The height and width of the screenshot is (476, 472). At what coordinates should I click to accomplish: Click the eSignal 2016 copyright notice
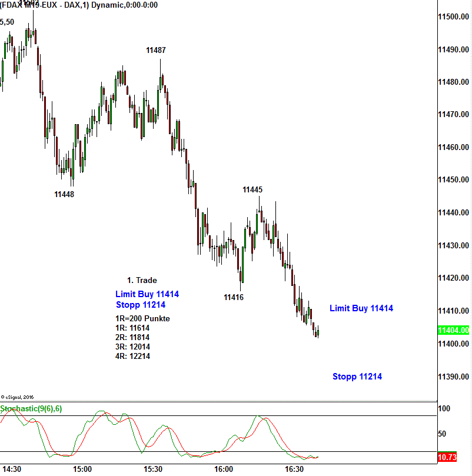click(19, 397)
